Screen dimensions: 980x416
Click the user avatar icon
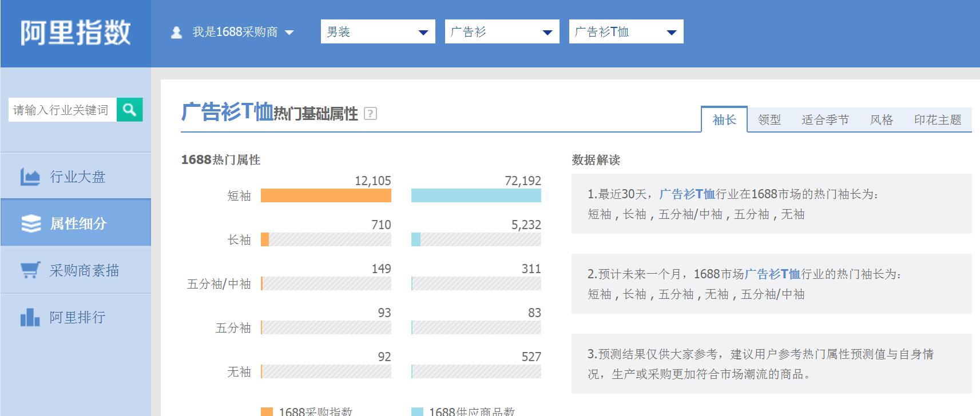pyautogui.click(x=177, y=33)
